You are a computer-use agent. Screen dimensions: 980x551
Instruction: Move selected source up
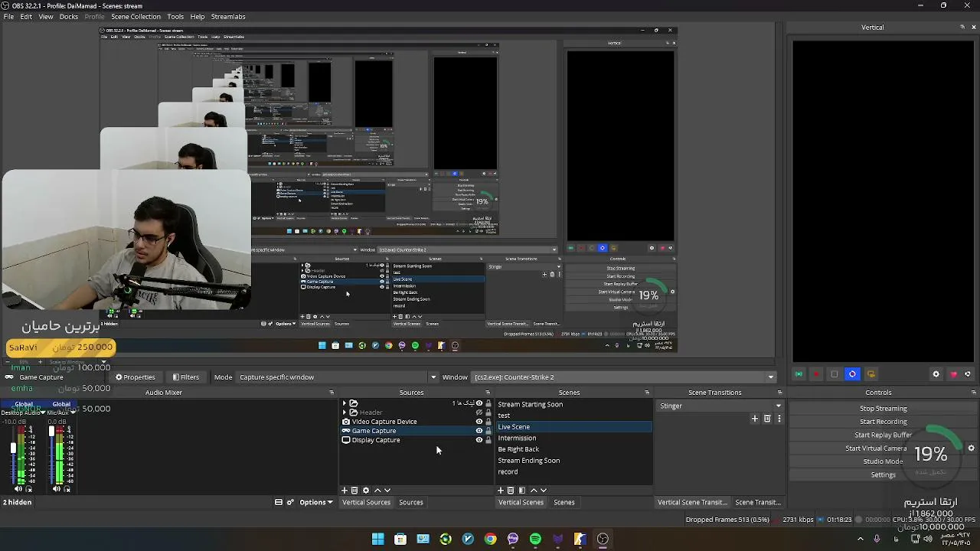pos(377,491)
